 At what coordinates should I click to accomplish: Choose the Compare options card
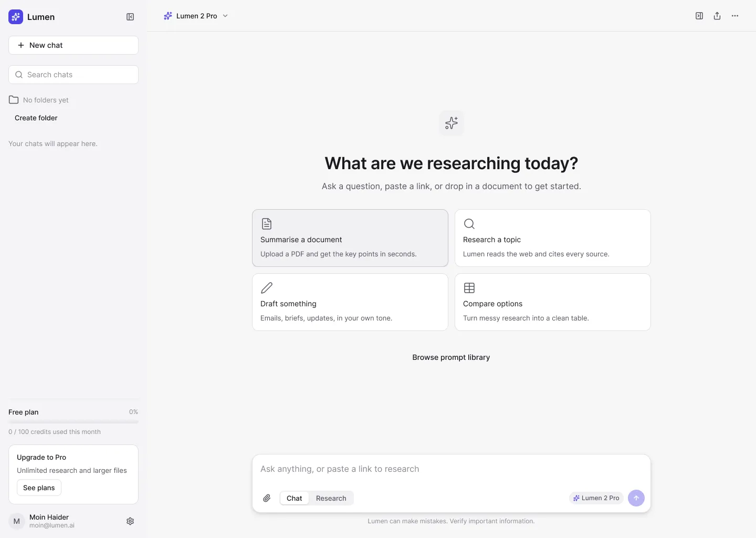(x=553, y=302)
